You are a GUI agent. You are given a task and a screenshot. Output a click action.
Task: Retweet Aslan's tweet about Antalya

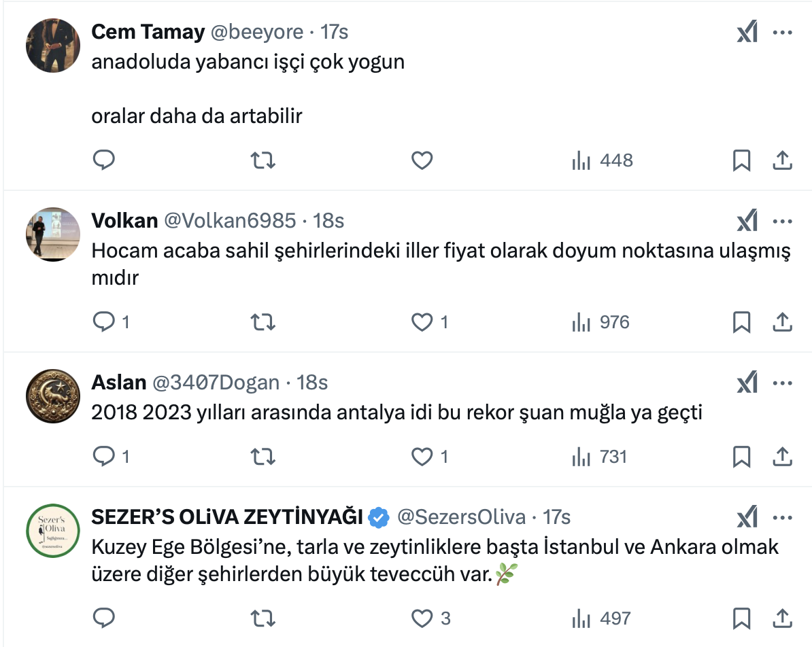point(263,457)
